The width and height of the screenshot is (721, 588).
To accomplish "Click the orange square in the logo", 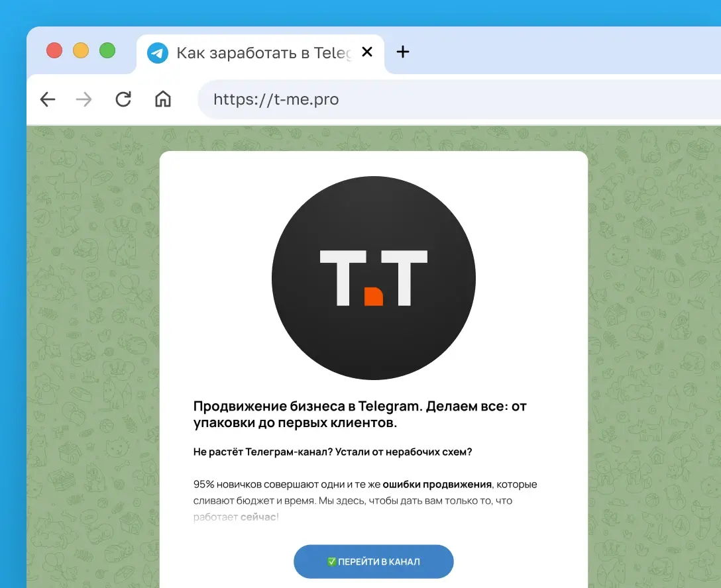I will tap(374, 297).
